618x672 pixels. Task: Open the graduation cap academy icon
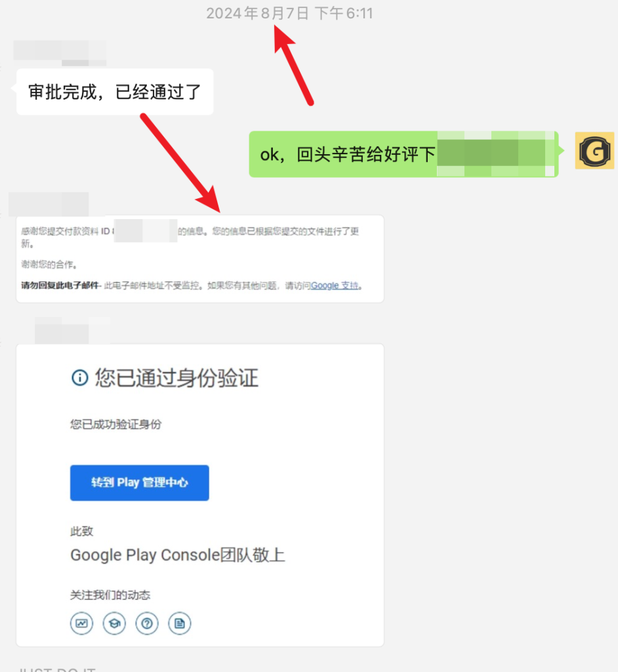[x=114, y=623]
